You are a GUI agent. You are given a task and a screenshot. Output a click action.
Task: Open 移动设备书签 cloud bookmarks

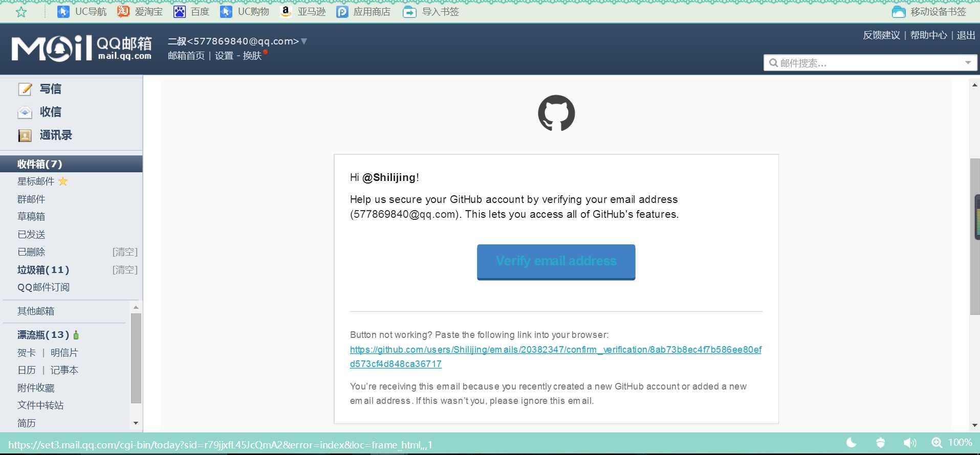pyautogui.click(x=929, y=12)
